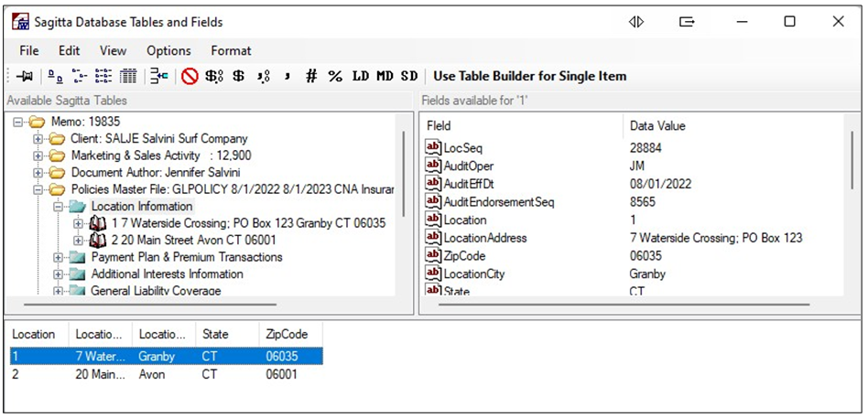This screenshot has width=868, height=418.
Task: Apply the percent format
Action: click(335, 77)
